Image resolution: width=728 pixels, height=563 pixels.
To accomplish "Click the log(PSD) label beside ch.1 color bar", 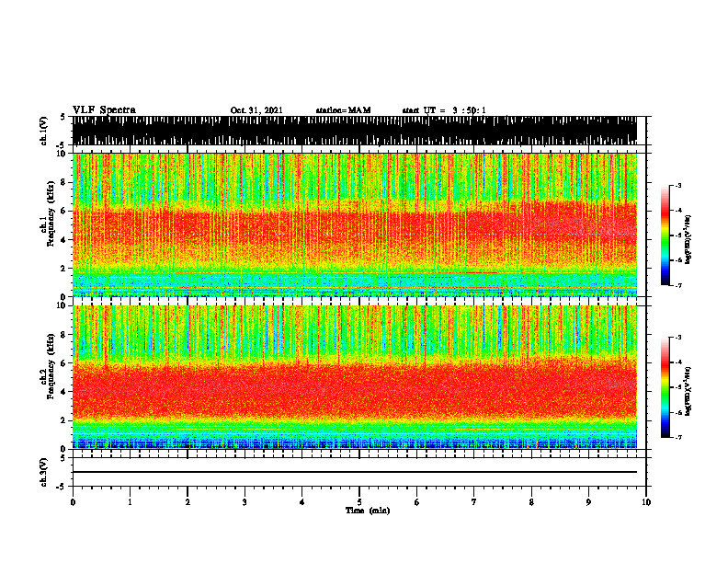I will 689,240.
